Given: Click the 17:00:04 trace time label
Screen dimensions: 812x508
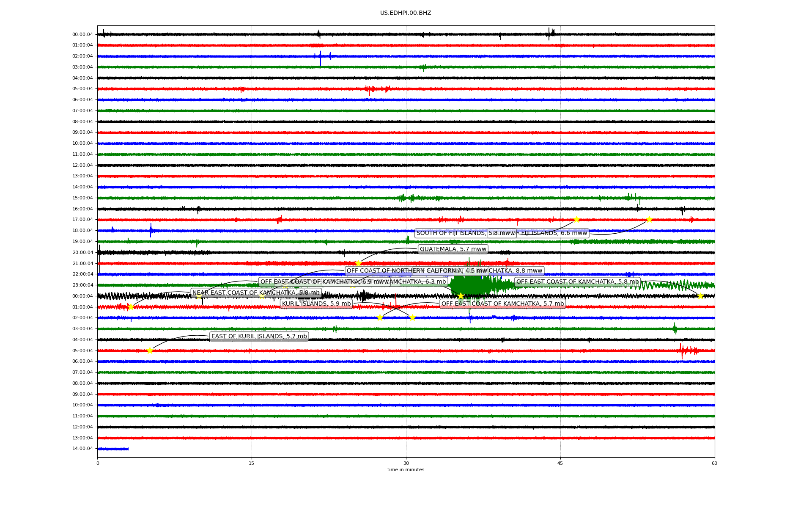Looking at the screenshot, I should coord(82,220).
